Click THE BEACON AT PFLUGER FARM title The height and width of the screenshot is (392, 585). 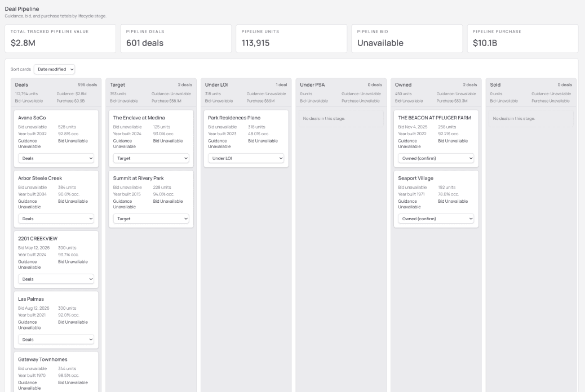click(x=435, y=118)
